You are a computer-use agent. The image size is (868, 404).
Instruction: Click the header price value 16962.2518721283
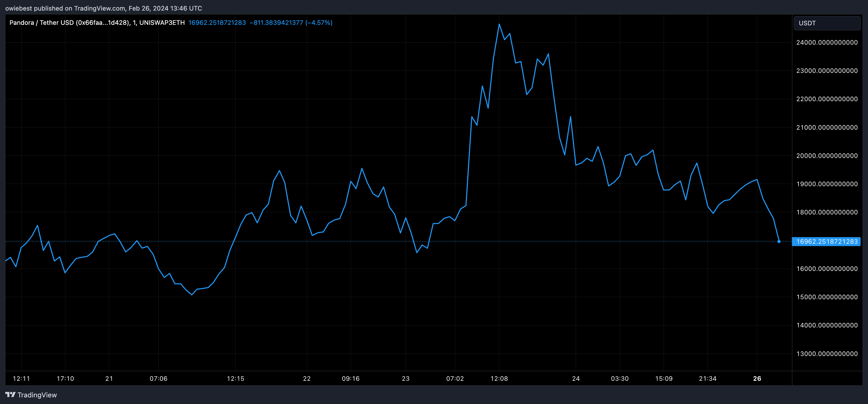[x=217, y=22]
